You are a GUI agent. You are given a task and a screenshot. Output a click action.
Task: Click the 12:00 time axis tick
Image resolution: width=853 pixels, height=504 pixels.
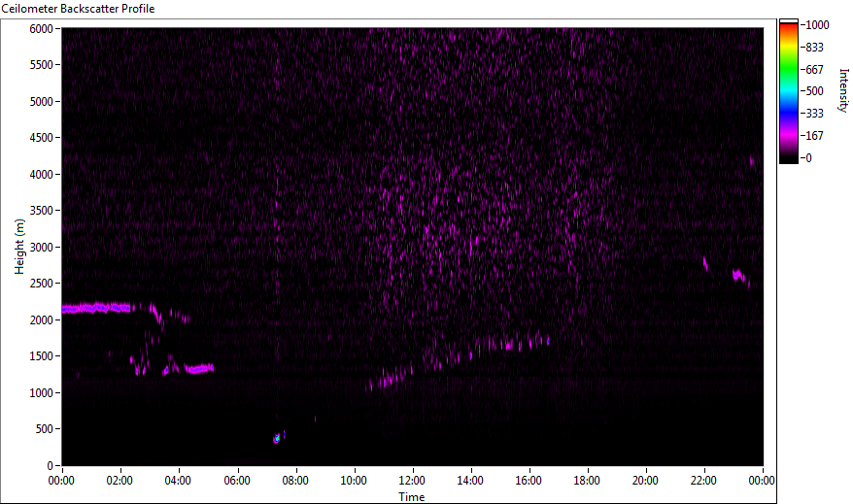[x=412, y=481]
